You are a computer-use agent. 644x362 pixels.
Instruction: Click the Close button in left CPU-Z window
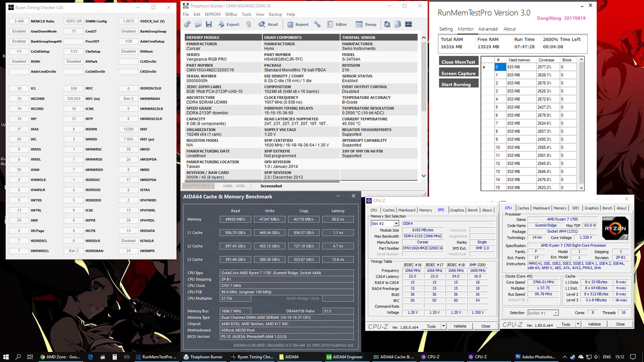(486, 326)
